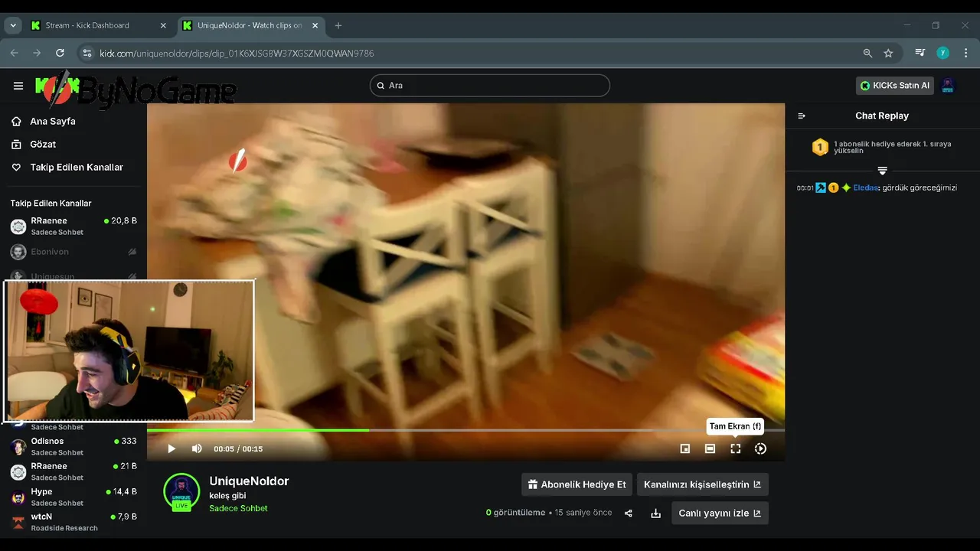Open Chrome three-dot menu
This screenshot has height=551, width=980.
point(966,53)
